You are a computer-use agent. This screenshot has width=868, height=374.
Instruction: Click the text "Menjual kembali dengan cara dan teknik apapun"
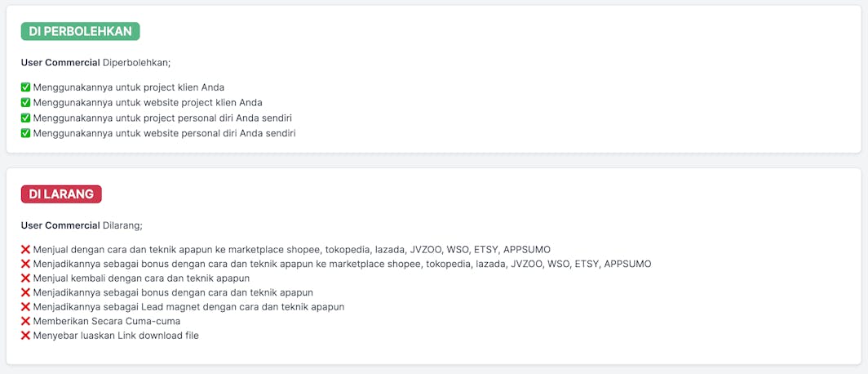(141, 278)
